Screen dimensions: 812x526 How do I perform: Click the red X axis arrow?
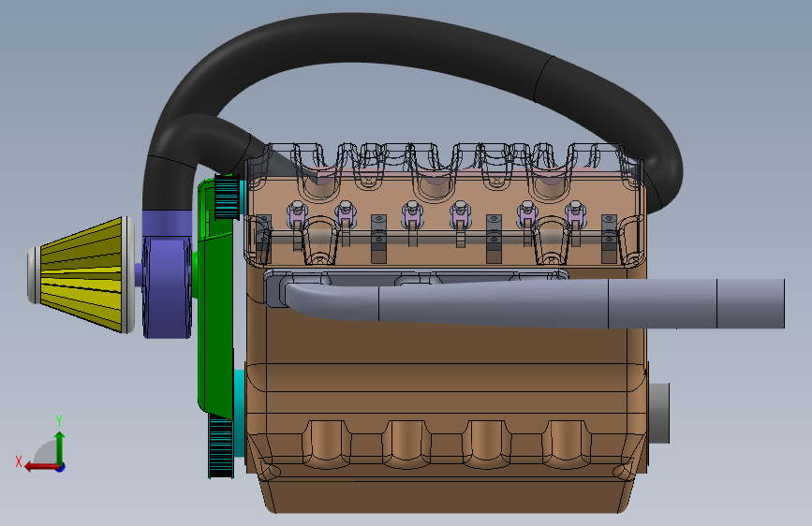[40, 466]
